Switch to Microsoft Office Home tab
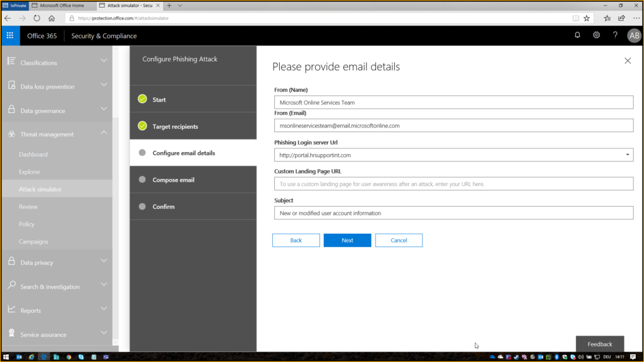 [62, 5]
